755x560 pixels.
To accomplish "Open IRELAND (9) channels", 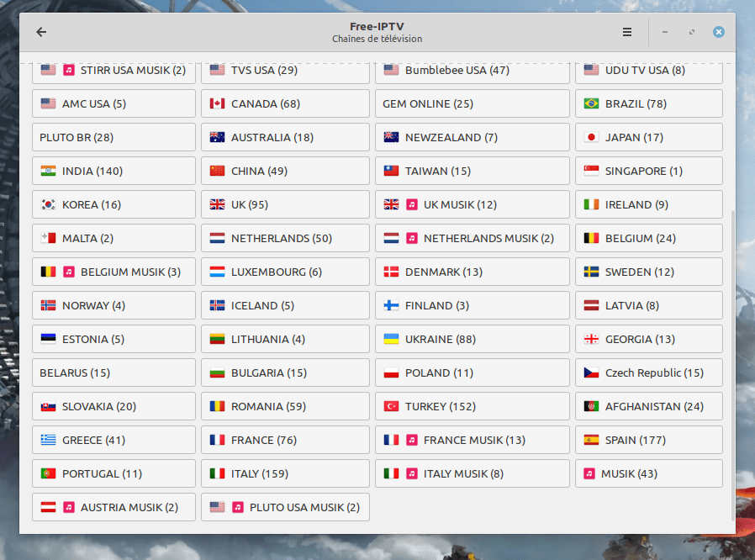I will point(648,204).
